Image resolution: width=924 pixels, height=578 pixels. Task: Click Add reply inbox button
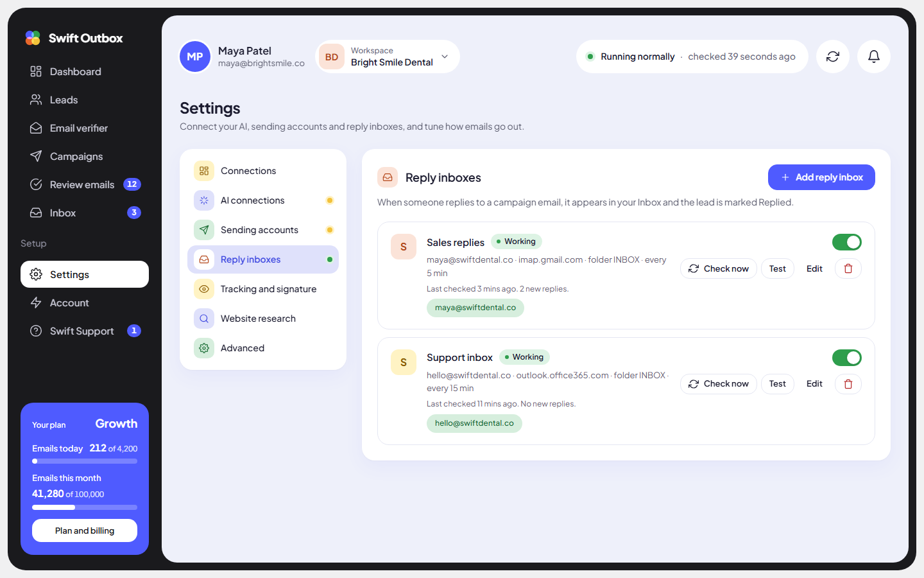click(x=821, y=177)
